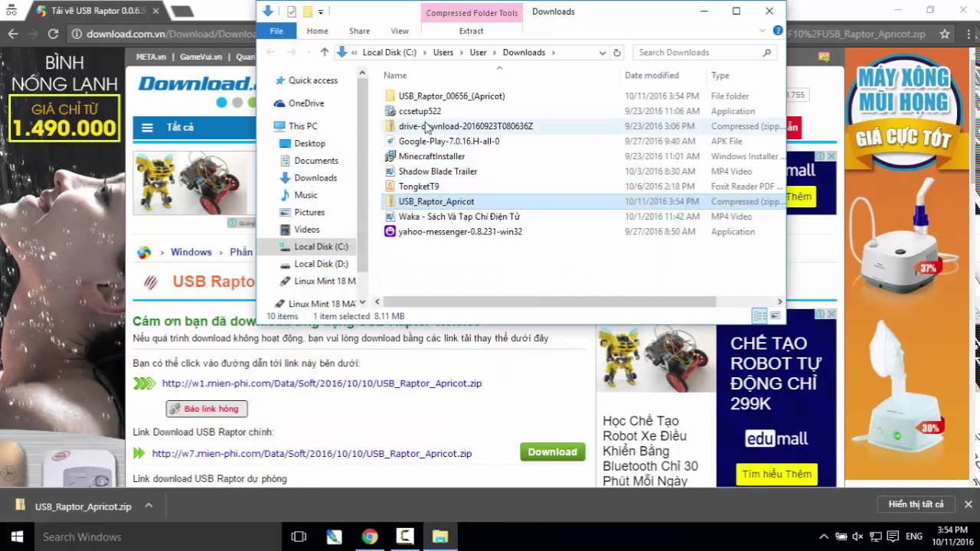Click Hiển thị tất cả downloads button
The height and width of the screenshot is (551, 980).
916,504
